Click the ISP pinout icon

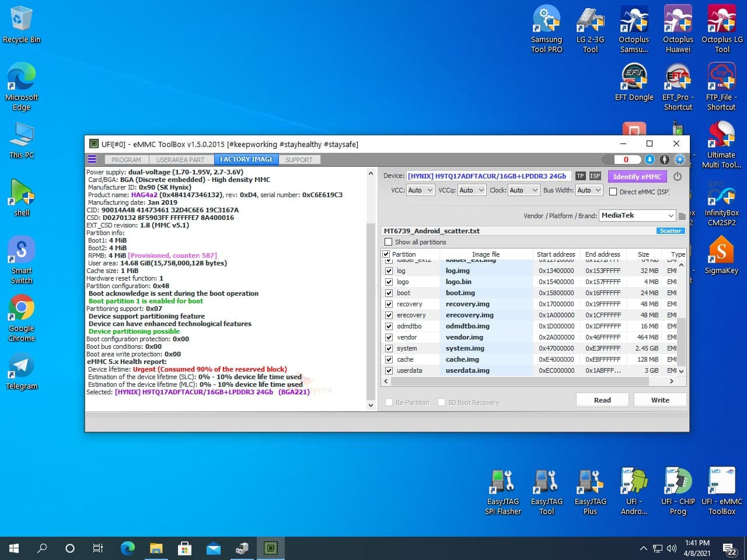[595, 176]
